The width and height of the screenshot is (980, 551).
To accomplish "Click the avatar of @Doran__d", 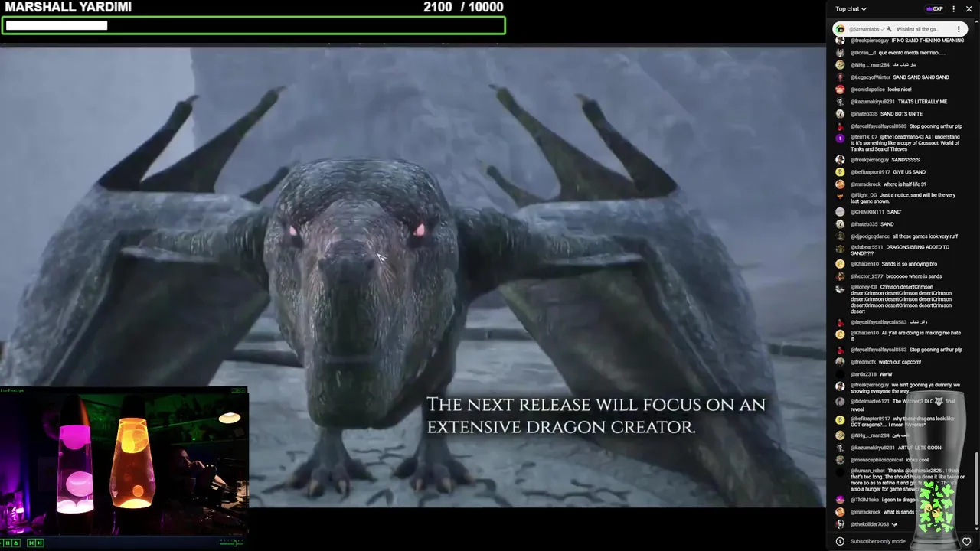I will tap(840, 53).
